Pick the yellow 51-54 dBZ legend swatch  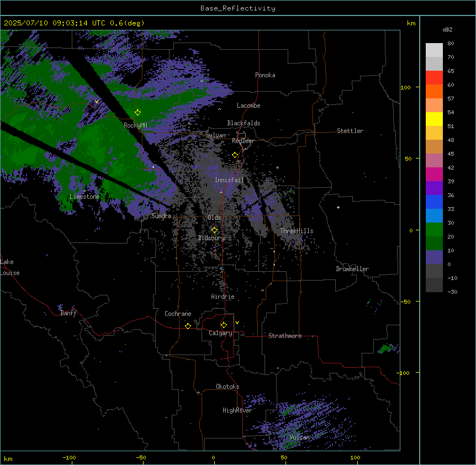point(434,119)
